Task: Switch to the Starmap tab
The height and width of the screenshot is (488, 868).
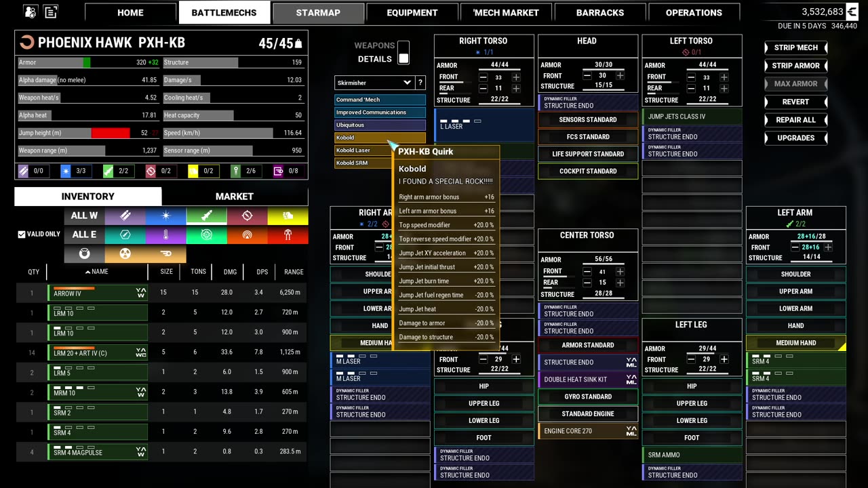Action: (318, 12)
